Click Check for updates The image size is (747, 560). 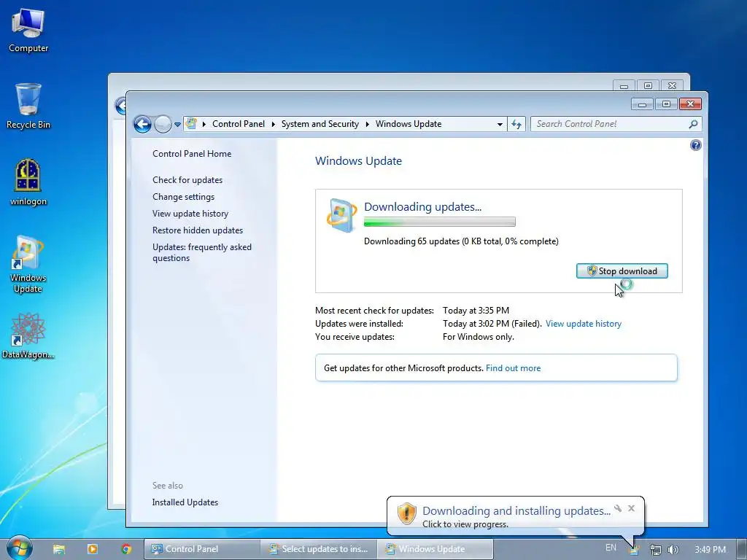pos(187,180)
